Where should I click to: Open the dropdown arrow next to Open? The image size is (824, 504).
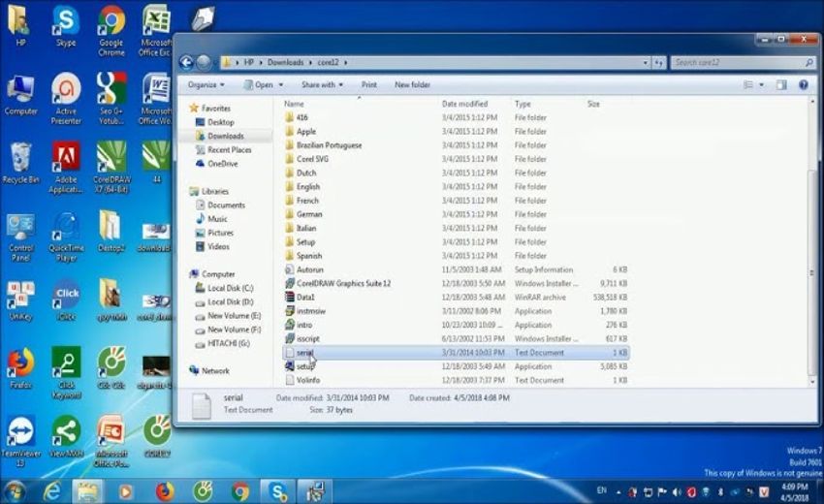[x=281, y=84]
